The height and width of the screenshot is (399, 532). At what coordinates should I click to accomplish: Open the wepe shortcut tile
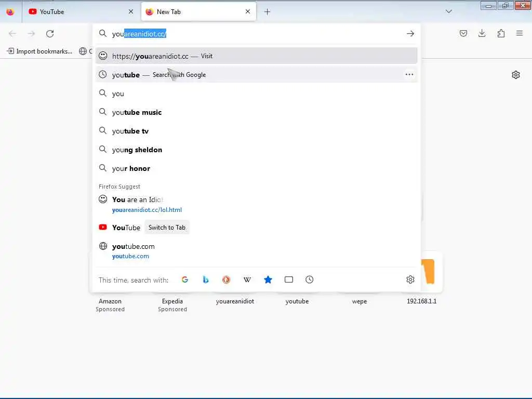360,301
